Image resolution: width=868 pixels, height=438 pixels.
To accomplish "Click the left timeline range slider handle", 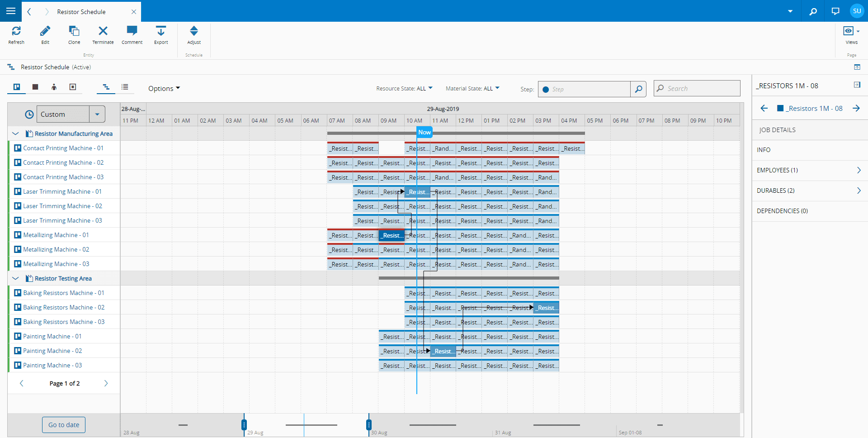I will [x=244, y=424].
